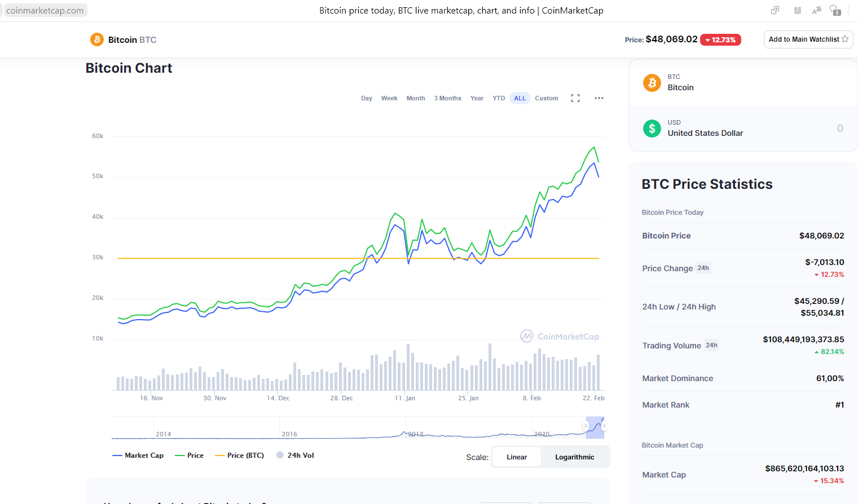This screenshot has height=504, width=858.
Task: Click Trading Volume value $108,449,193,373.85
Action: [803, 339]
